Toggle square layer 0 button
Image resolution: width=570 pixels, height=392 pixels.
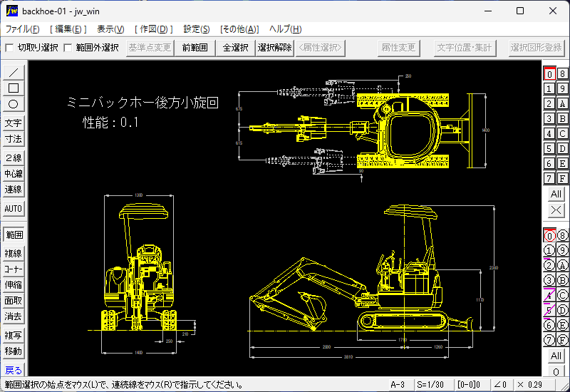[549, 74]
